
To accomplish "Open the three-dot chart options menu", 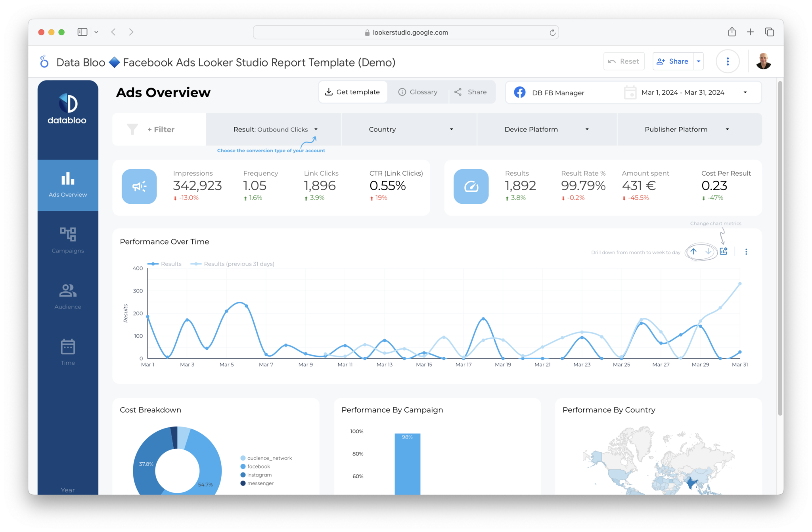I will click(x=746, y=251).
